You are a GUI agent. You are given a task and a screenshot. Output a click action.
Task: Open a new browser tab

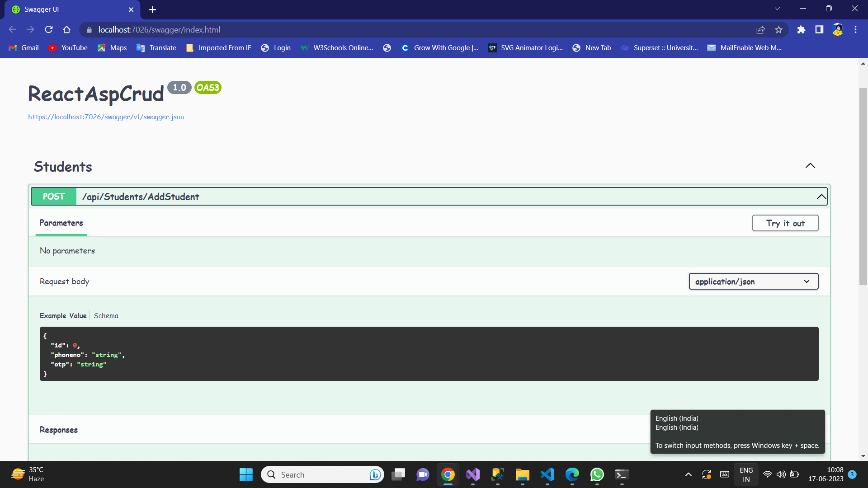[152, 9]
